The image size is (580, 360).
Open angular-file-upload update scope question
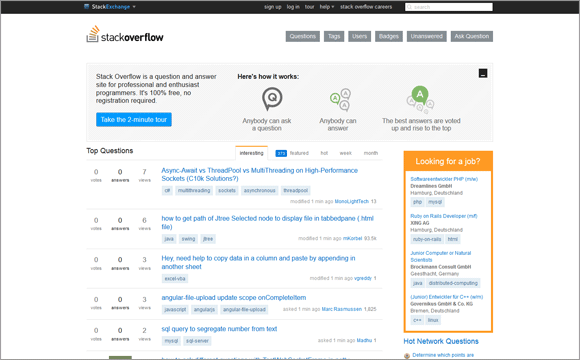pos(234,297)
